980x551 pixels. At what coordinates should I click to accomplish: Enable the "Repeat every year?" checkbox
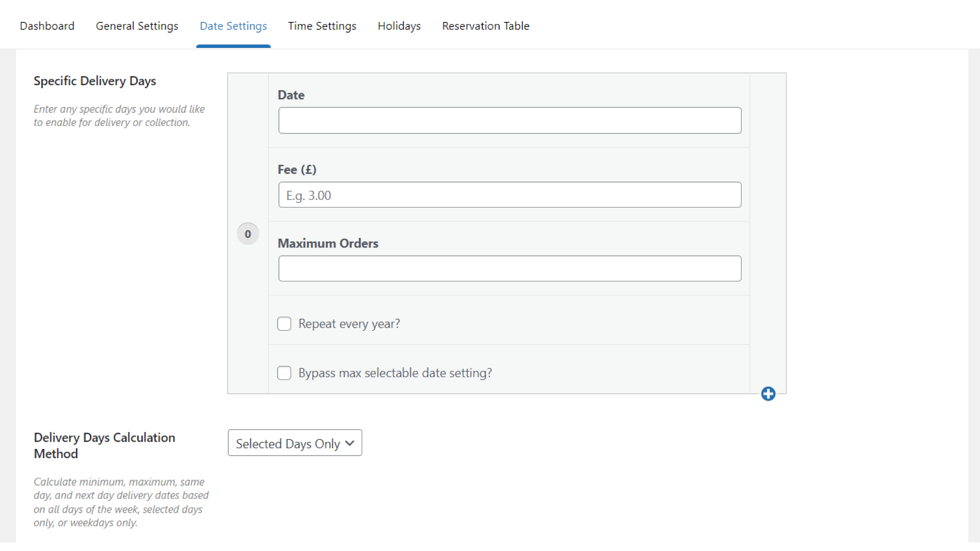click(284, 323)
